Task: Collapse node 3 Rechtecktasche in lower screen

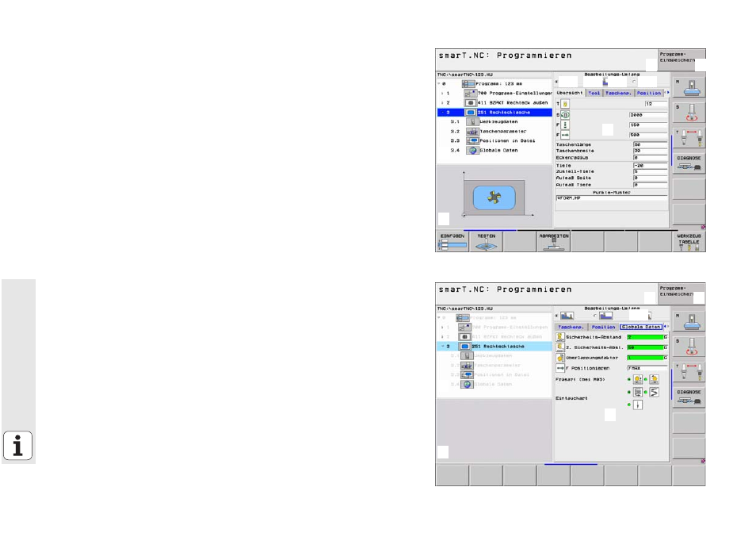Action: pos(443,347)
